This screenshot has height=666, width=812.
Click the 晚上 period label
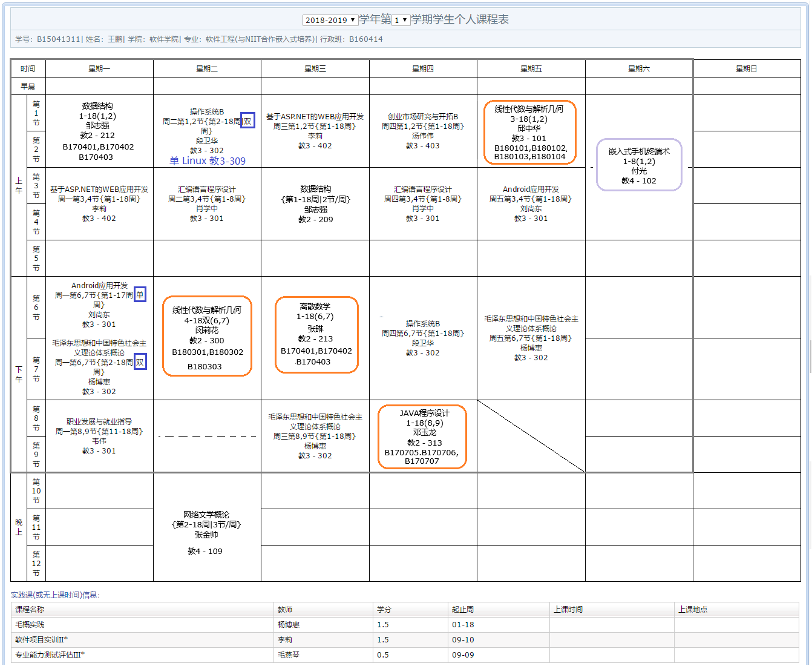click(19, 527)
